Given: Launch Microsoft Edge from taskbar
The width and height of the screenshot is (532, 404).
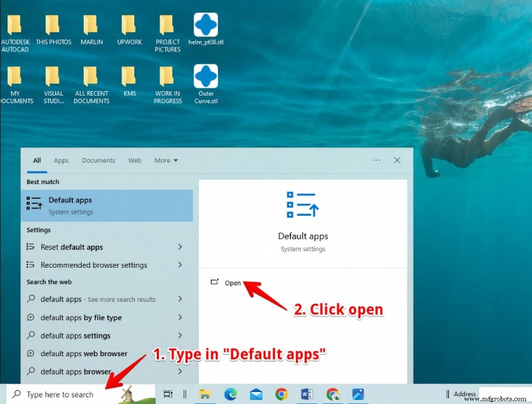Looking at the screenshot, I should tap(231, 394).
